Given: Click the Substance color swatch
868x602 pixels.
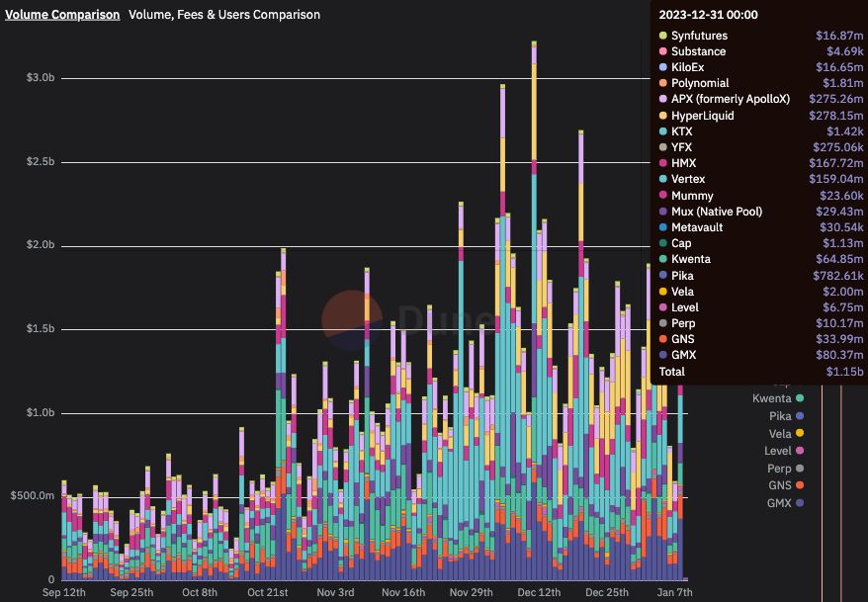Looking at the screenshot, I should [x=662, y=50].
